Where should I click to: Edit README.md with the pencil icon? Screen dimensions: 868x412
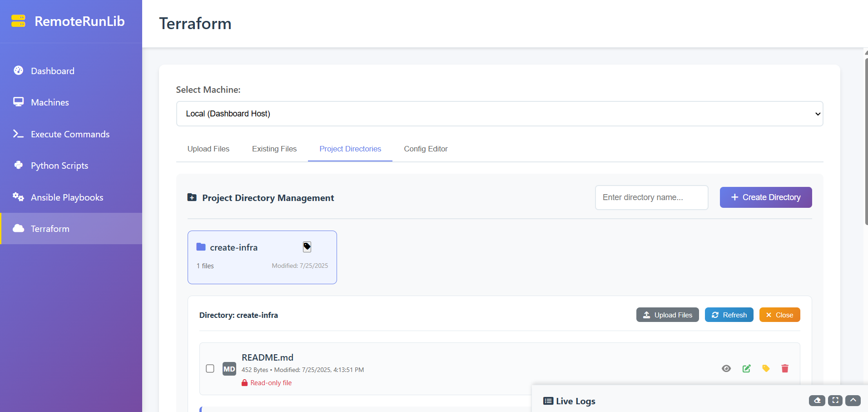tap(746, 368)
